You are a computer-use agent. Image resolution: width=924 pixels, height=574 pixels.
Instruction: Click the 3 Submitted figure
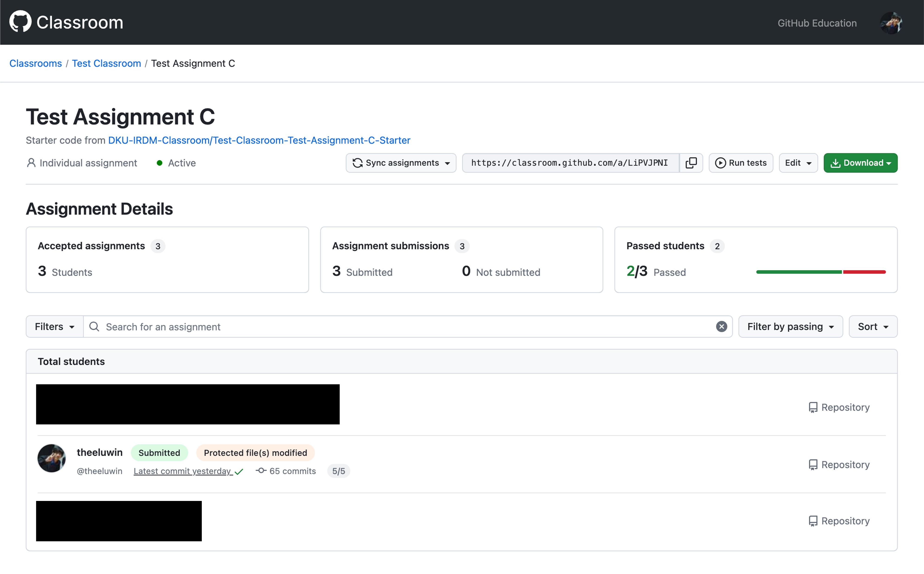(362, 271)
